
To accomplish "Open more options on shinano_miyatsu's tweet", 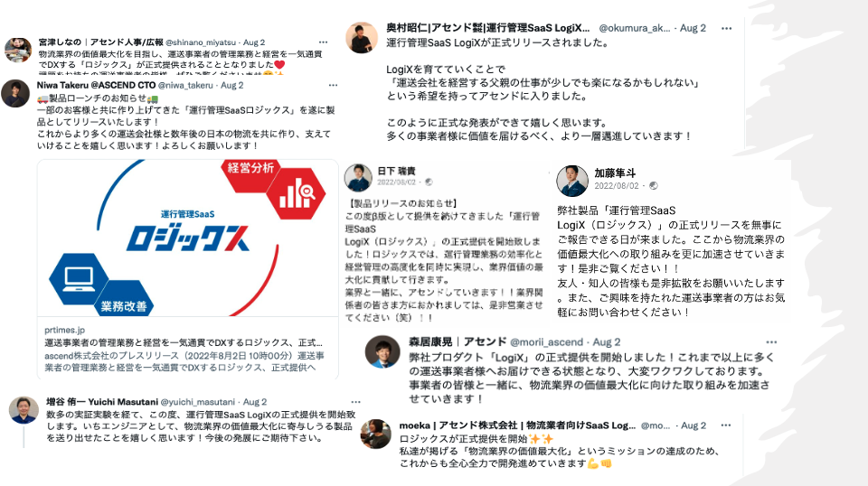I will 324,42.
